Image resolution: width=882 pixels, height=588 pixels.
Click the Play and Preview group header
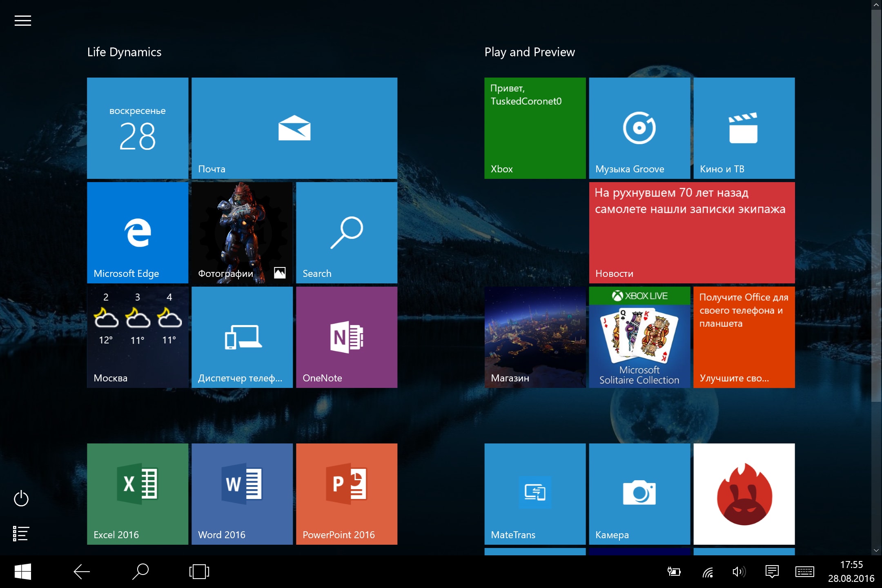coord(530,52)
